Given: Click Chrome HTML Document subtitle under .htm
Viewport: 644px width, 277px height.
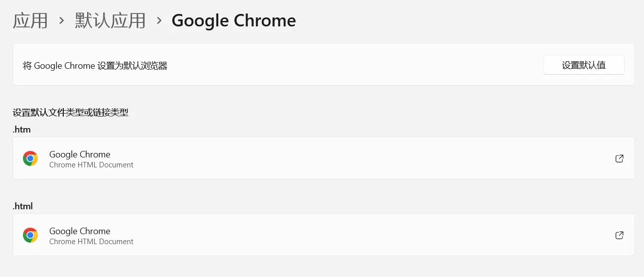Looking at the screenshot, I should pyautogui.click(x=91, y=165).
